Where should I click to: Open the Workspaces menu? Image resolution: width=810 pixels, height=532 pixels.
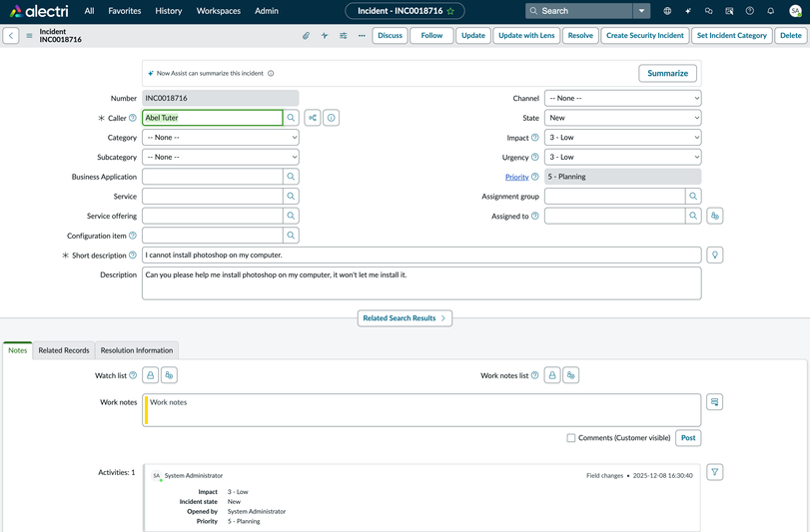click(x=218, y=11)
